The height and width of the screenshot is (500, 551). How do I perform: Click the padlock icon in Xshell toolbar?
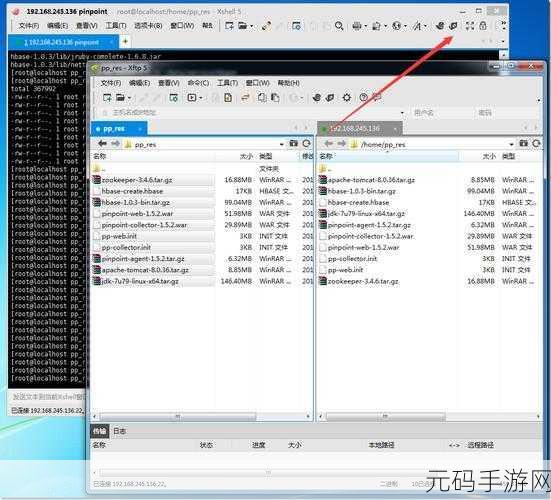[x=483, y=26]
